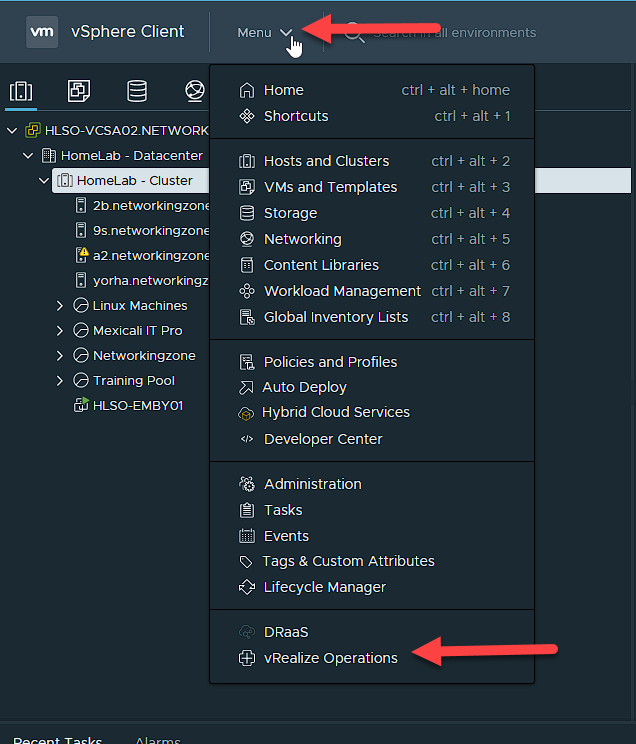Open the VMs and Templates inventory tab icon
This screenshot has height=744, width=636.
[x=79, y=92]
